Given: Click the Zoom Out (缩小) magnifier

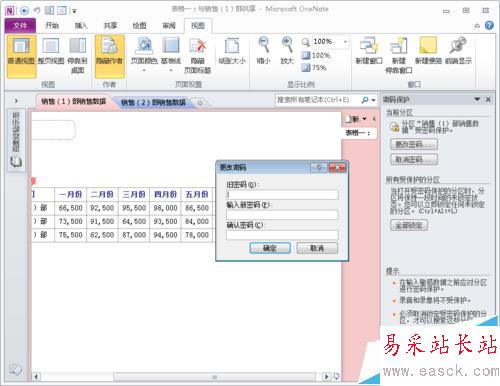Looking at the screenshot, I should (x=264, y=52).
